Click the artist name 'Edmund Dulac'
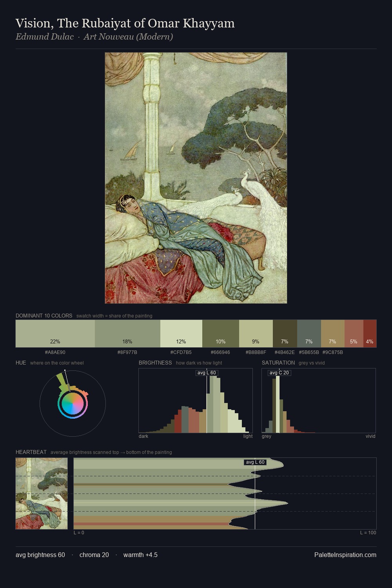 click(45, 37)
